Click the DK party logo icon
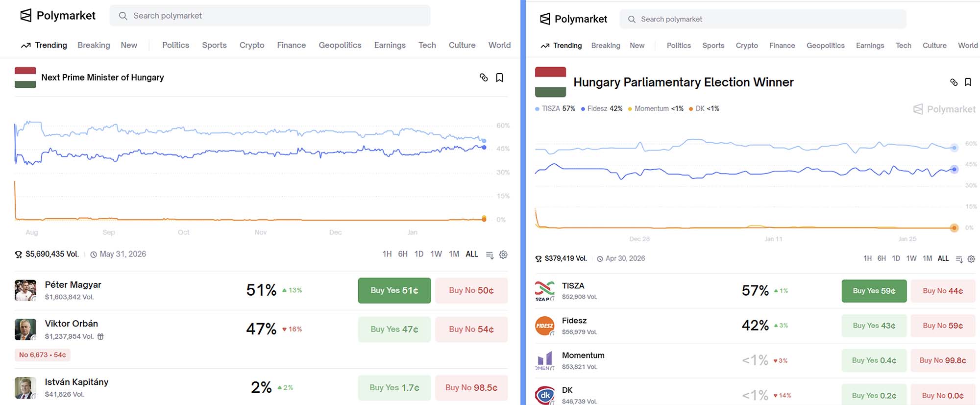This screenshot has height=405, width=980. tap(544, 395)
